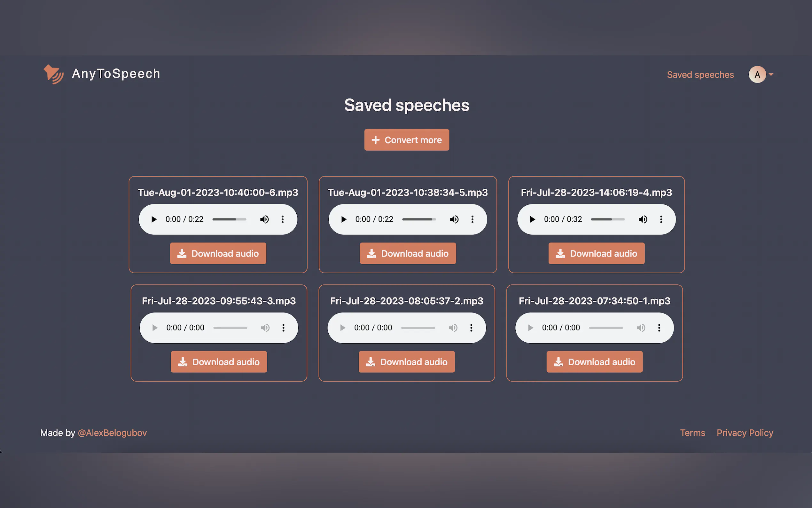
Task: Open the Privacy Policy page
Action: pyautogui.click(x=745, y=433)
